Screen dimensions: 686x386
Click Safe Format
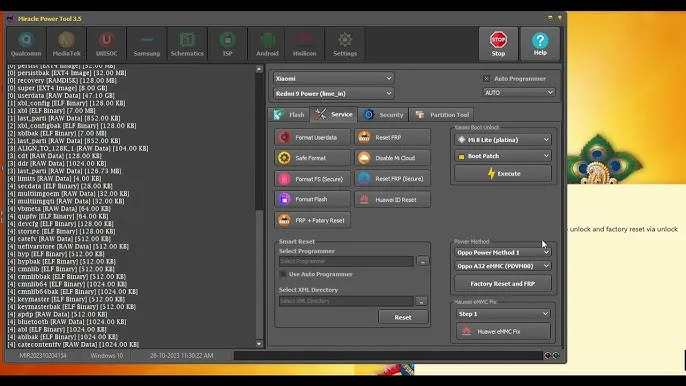click(312, 158)
